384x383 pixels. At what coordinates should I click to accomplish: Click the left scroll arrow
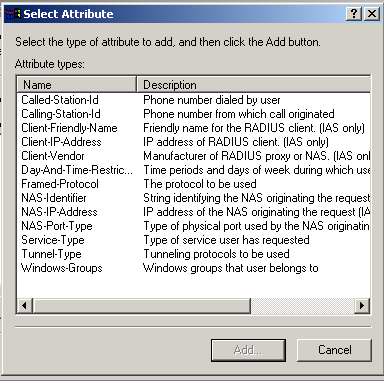(x=24, y=306)
